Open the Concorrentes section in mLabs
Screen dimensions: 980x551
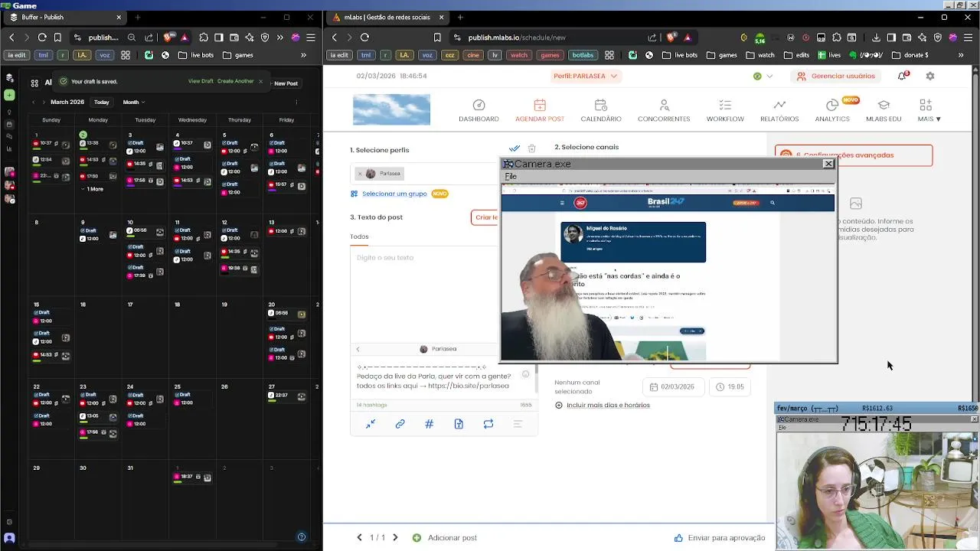click(x=664, y=111)
